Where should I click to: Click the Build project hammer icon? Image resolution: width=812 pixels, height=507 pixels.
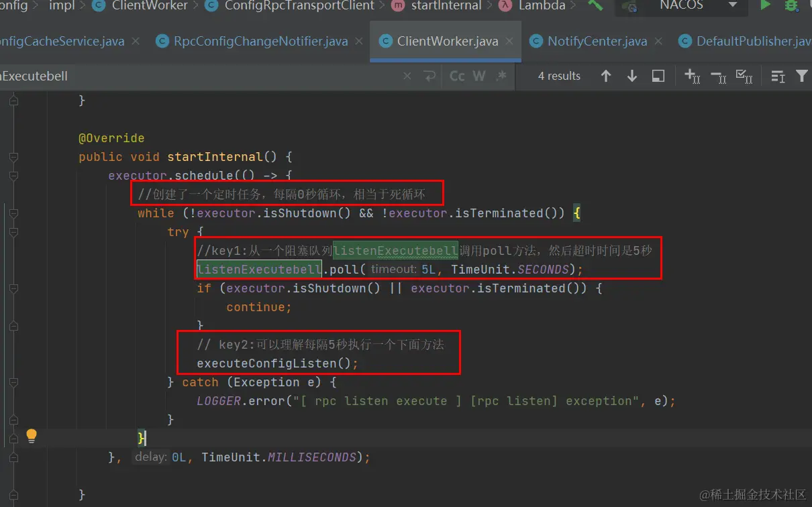(x=595, y=5)
